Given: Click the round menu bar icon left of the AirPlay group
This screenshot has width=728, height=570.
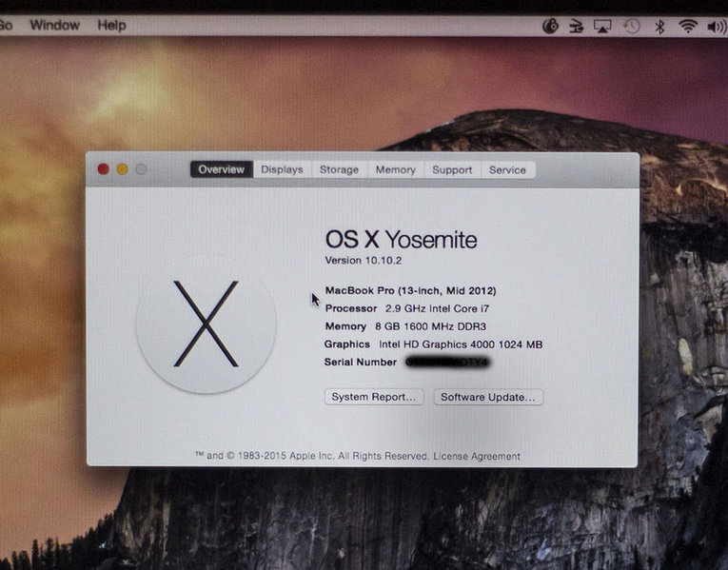Looking at the screenshot, I should 550,26.
